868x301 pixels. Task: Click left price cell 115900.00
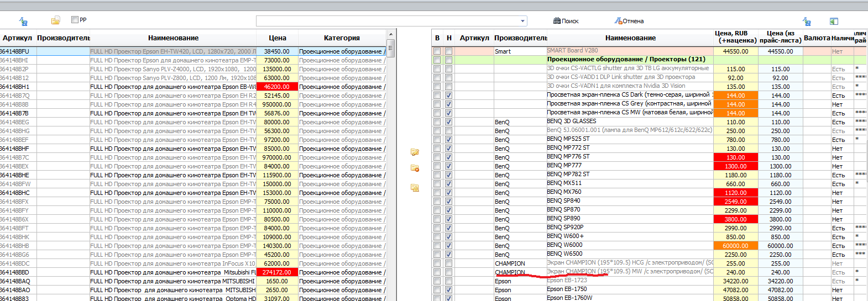pyautogui.click(x=277, y=175)
